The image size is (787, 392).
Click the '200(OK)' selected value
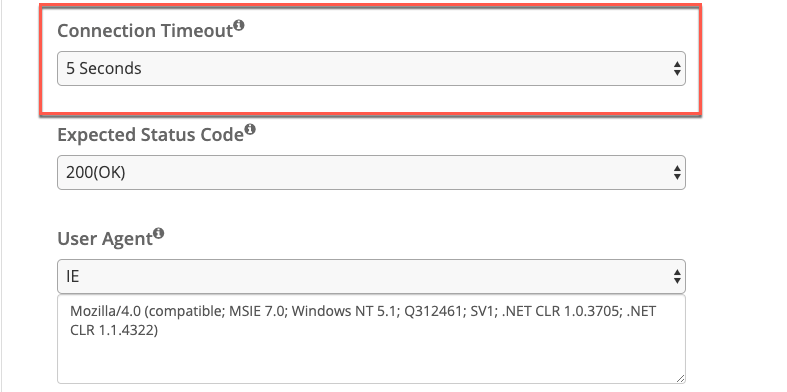point(96,173)
